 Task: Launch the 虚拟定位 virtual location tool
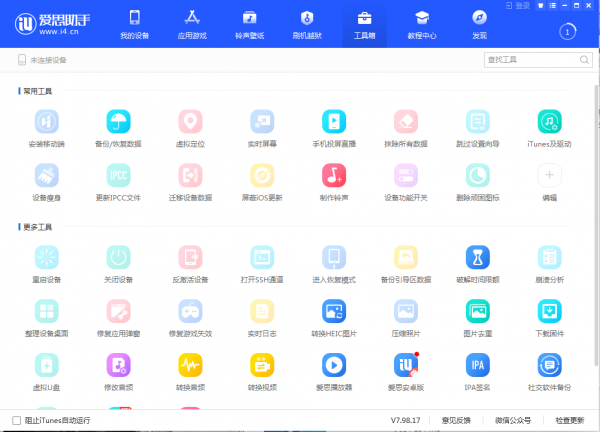click(190, 122)
